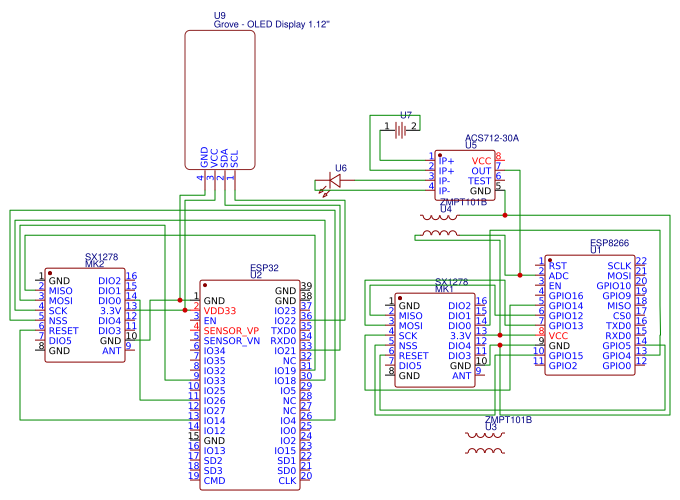Click the 3.3V pin on MK1 SX1278
680x500 pixels.
pos(461,336)
